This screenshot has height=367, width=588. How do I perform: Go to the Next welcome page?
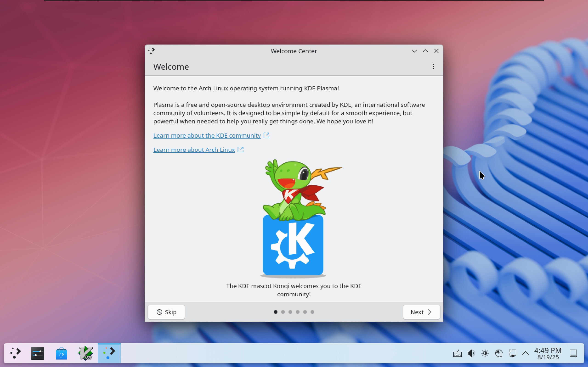point(421,312)
